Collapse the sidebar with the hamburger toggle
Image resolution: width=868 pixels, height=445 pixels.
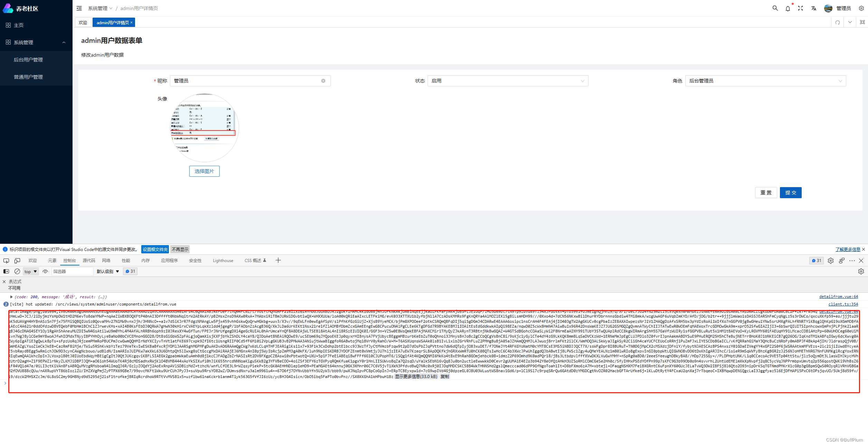79,8
